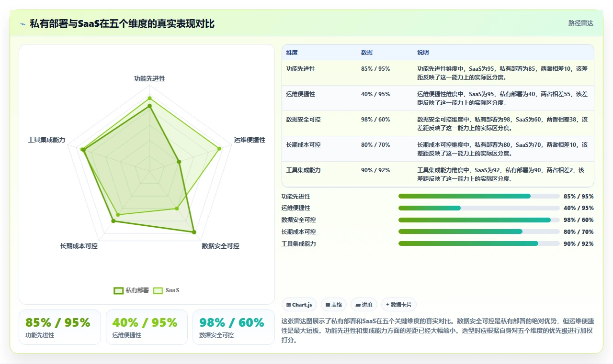This screenshot has height=364, width=613.
Task: Click the radar axis label 运维便捷性
Action: coord(250,140)
